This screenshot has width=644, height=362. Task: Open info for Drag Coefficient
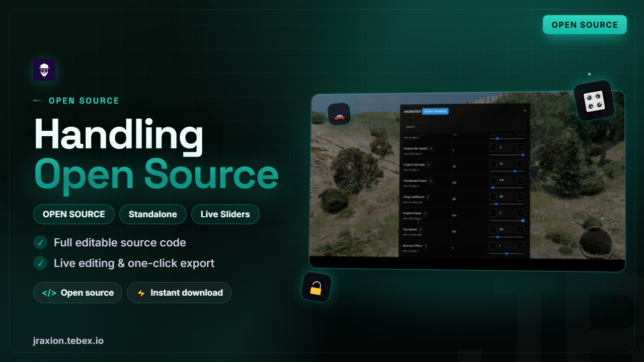tap(428, 197)
